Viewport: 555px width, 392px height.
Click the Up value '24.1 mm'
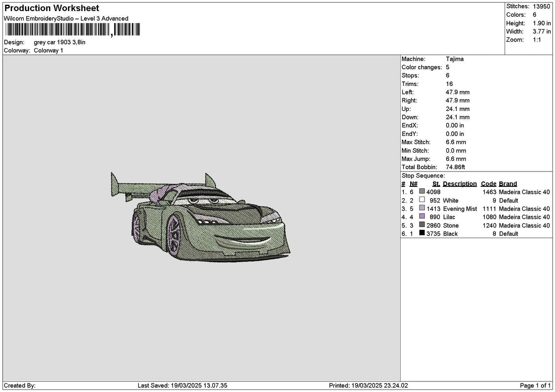pyautogui.click(x=457, y=109)
